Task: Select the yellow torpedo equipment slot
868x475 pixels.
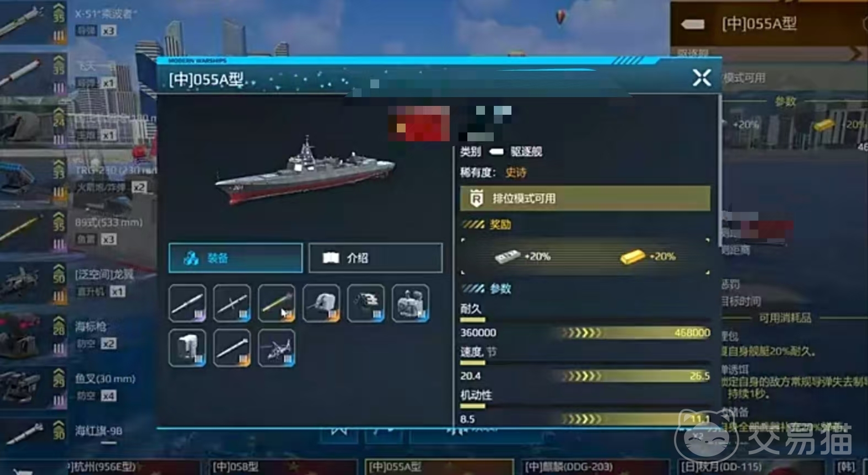Action: 277,303
